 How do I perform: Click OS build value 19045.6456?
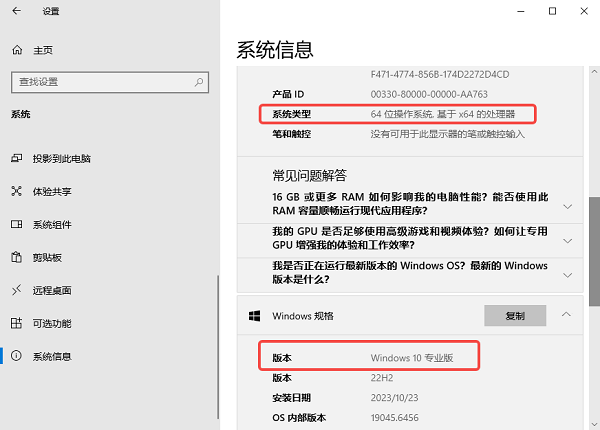pos(394,418)
